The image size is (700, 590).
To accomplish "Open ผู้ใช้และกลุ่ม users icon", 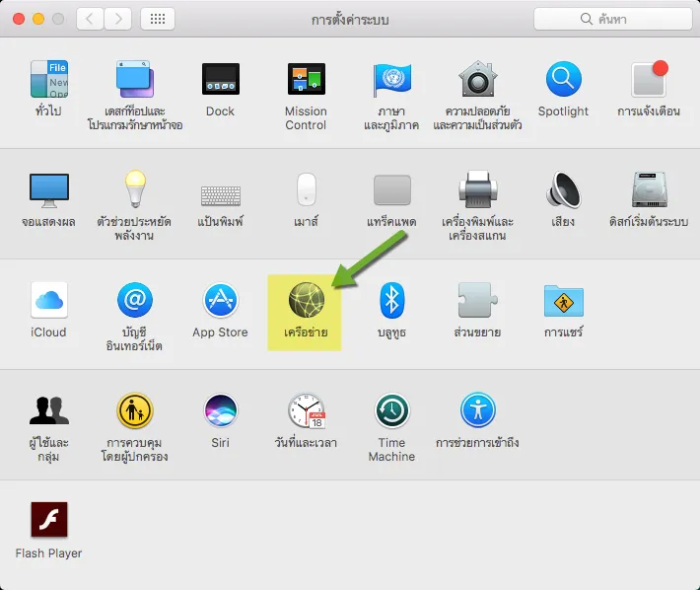I will click(48, 410).
